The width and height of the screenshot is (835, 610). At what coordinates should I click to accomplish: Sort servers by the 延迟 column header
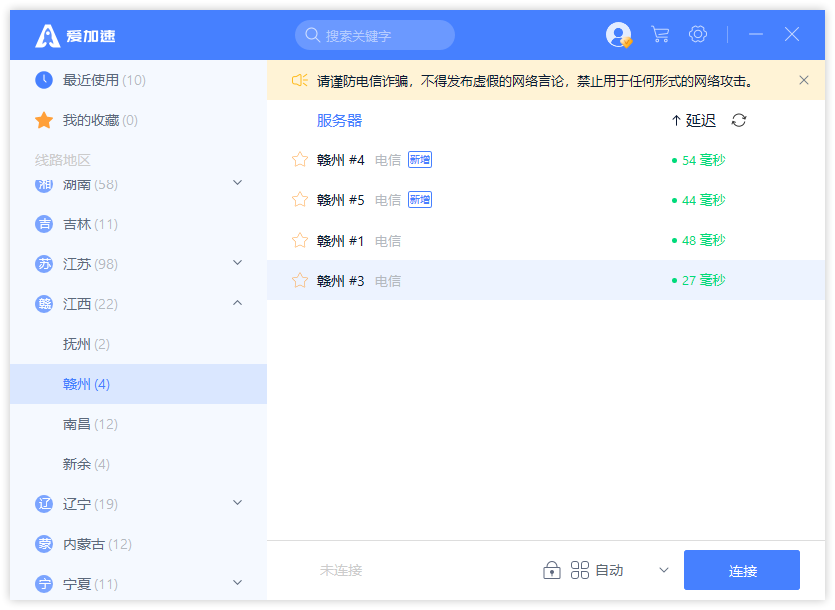click(694, 121)
